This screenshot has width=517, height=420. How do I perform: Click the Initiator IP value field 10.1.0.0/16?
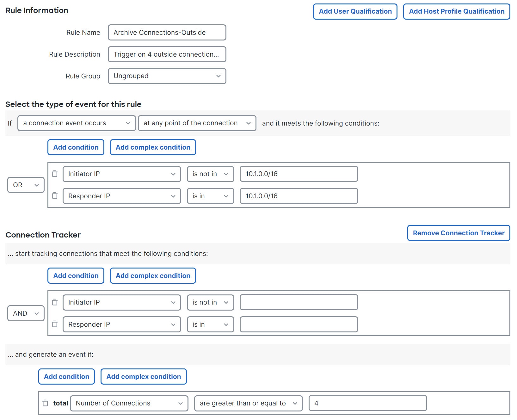tap(299, 174)
